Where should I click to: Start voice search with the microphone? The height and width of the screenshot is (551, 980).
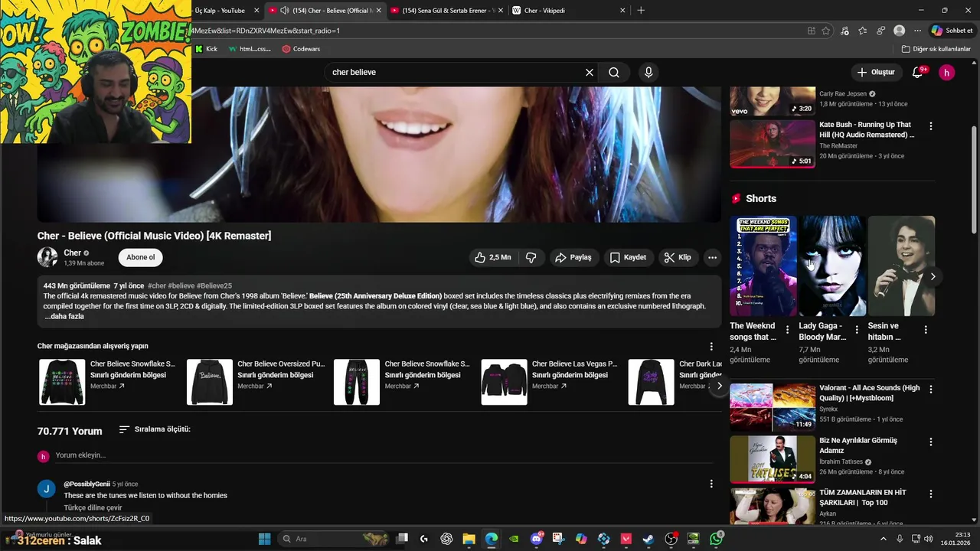(648, 72)
